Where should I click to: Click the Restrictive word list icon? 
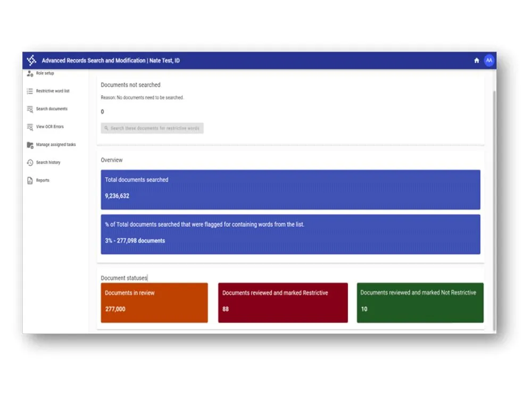pos(30,91)
